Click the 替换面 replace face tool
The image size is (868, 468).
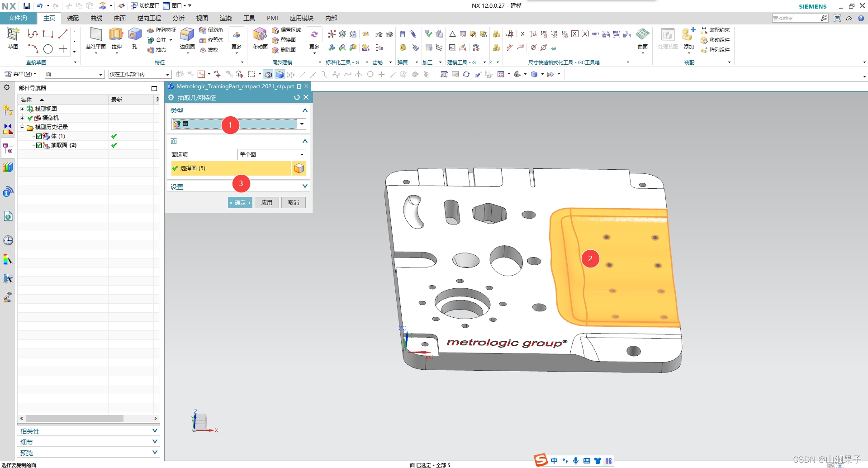coord(284,40)
